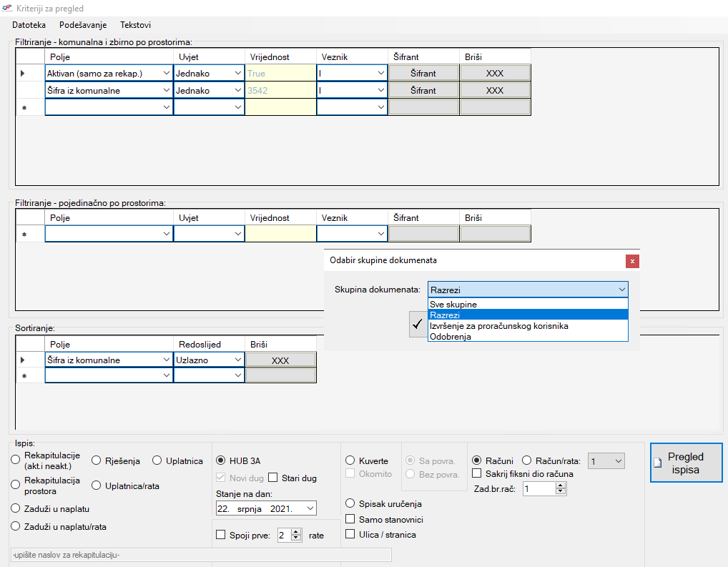This screenshot has width=728, height=567.
Task: Click the recapitulation title input field
Action: [x=200, y=555]
